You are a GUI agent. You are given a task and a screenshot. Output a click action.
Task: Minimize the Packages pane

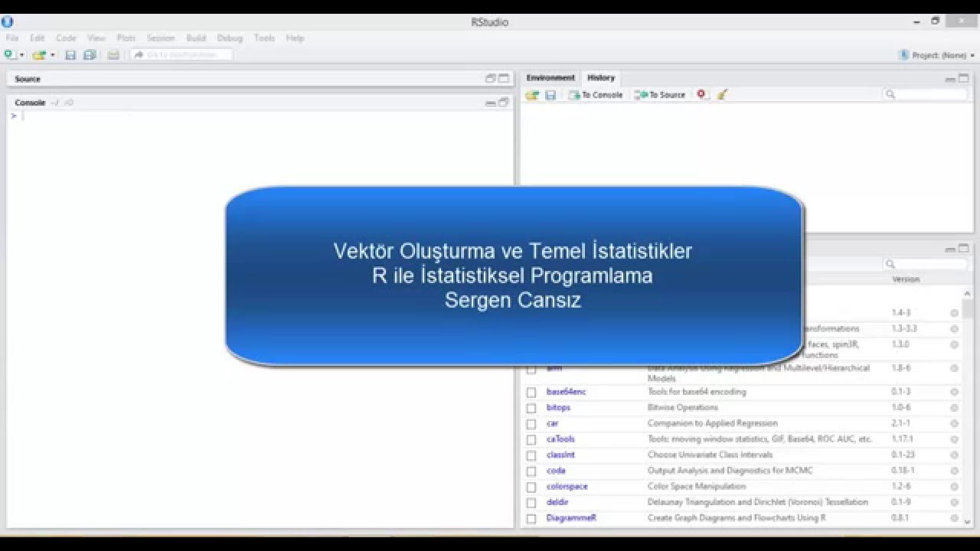950,249
